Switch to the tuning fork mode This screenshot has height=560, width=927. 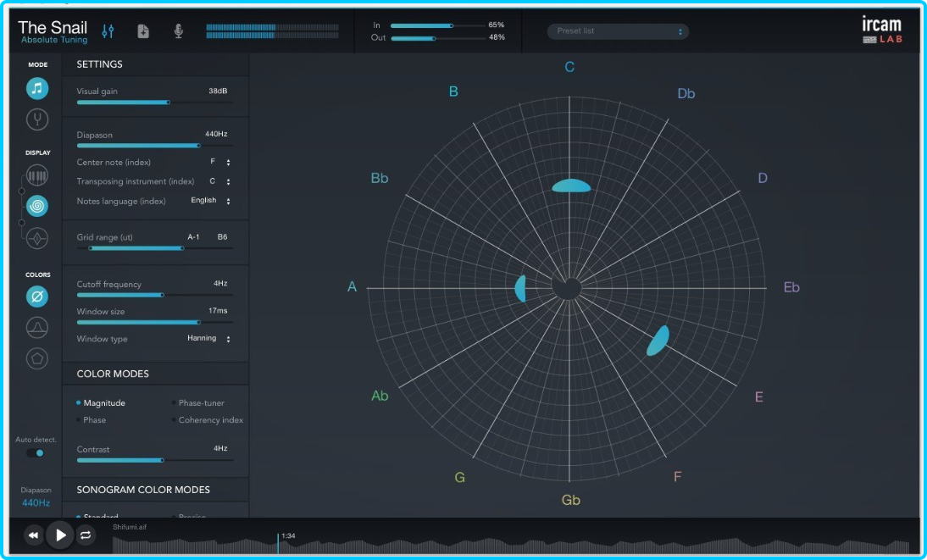[37, 119]
